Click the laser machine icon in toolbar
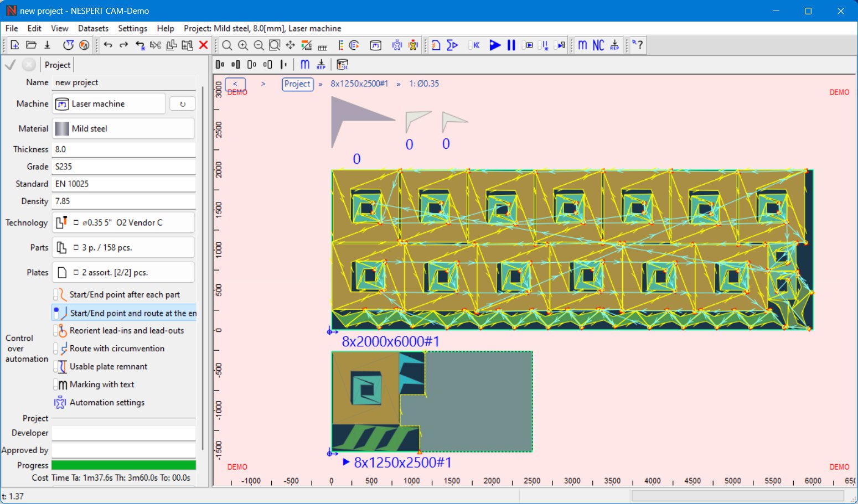Viewport: 858px width, 504px height. click(x=376, y=45)
